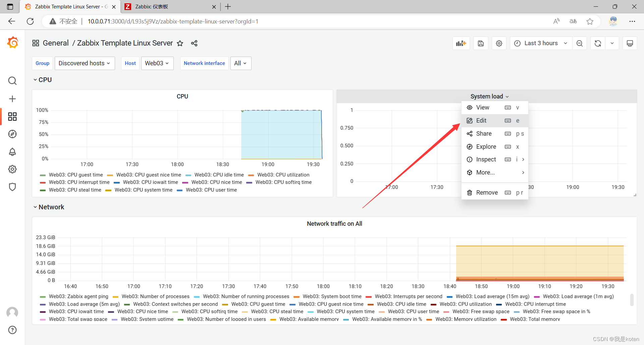Select Edit in the panel menu
Image resolution: width=644 pixels, height=345 pixels.
(x=495, y=121)
